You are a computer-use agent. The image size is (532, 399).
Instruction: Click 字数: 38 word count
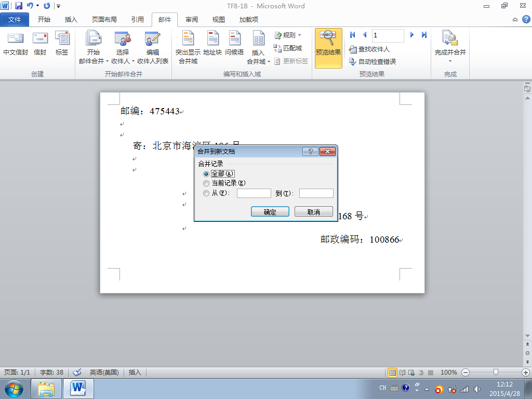coord(51,372)
